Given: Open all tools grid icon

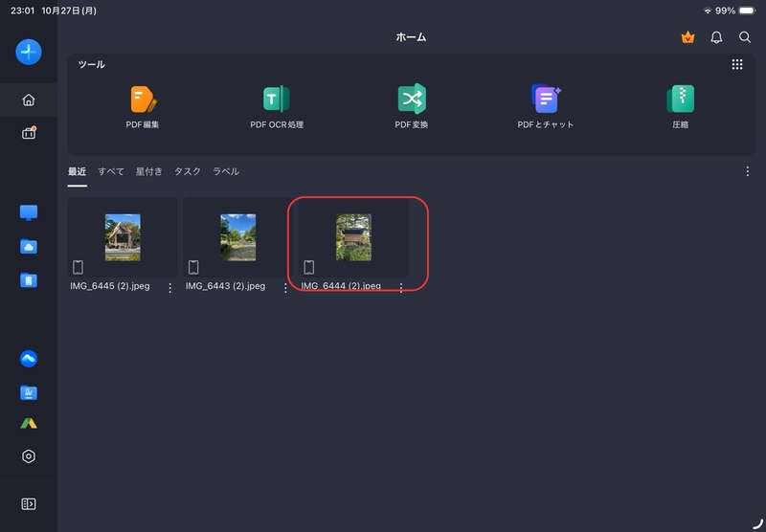Looking at the screenshot, I should point(737,64).
